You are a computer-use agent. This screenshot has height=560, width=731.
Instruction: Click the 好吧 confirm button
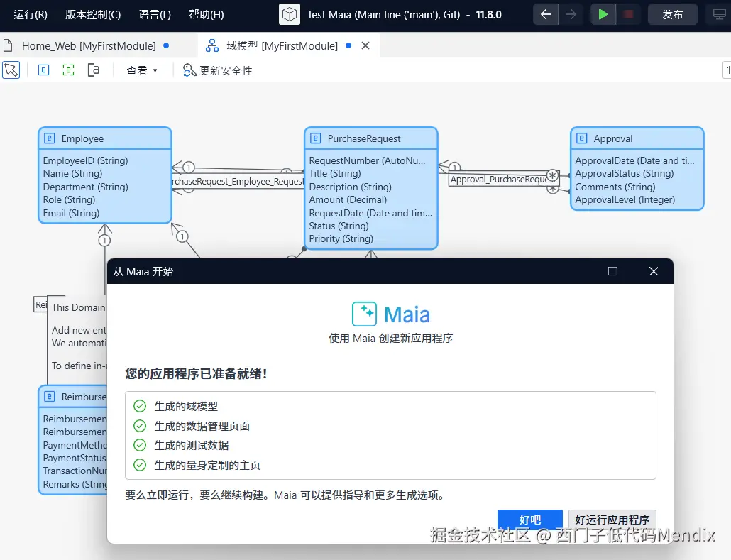530,520
